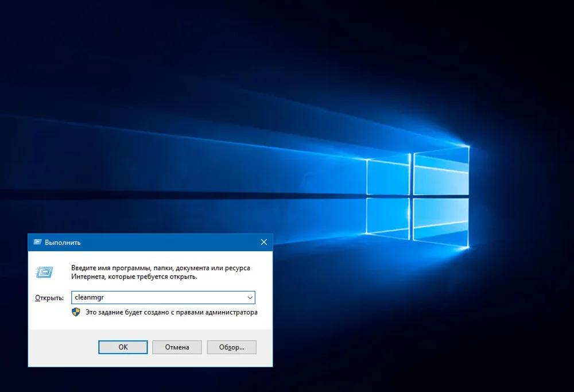Open file browser with Обзор button

[x=231, y=347]
